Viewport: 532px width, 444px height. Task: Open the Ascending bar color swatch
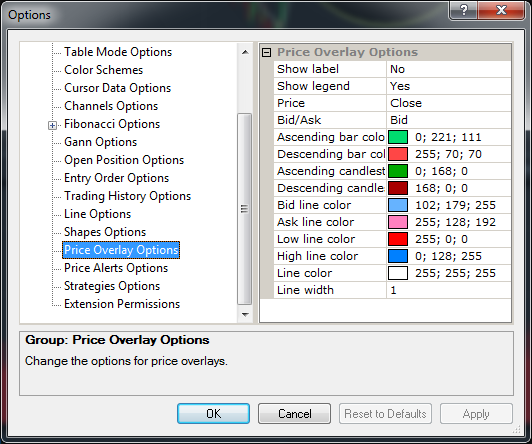[398, 137]
